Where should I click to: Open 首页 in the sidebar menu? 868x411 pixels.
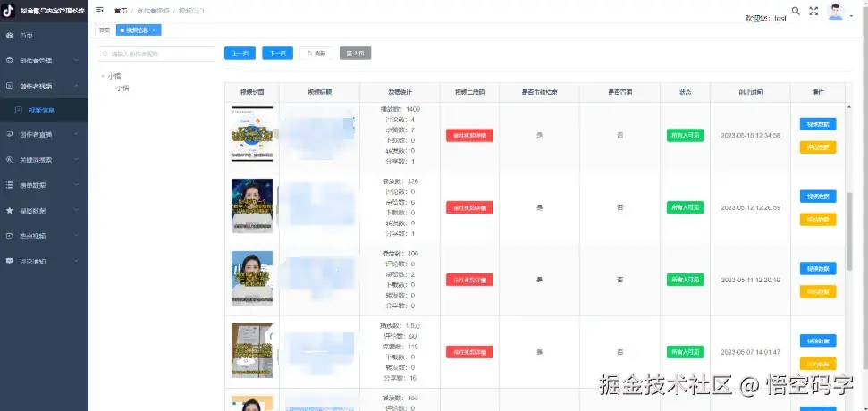coord(45,36)
